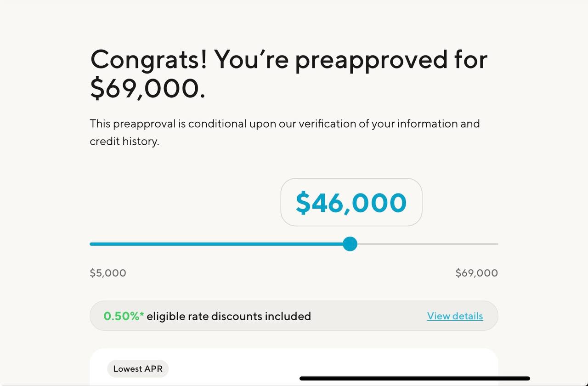Click the asterisk after 0.50%
This screenshot has width=588, height=386.
[142, 314]
